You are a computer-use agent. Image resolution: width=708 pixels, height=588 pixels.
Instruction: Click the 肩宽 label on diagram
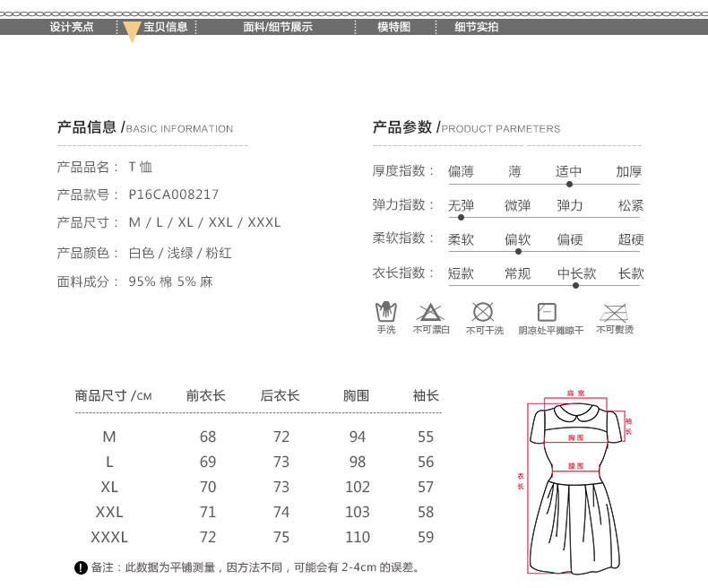(x=575, y=393)
